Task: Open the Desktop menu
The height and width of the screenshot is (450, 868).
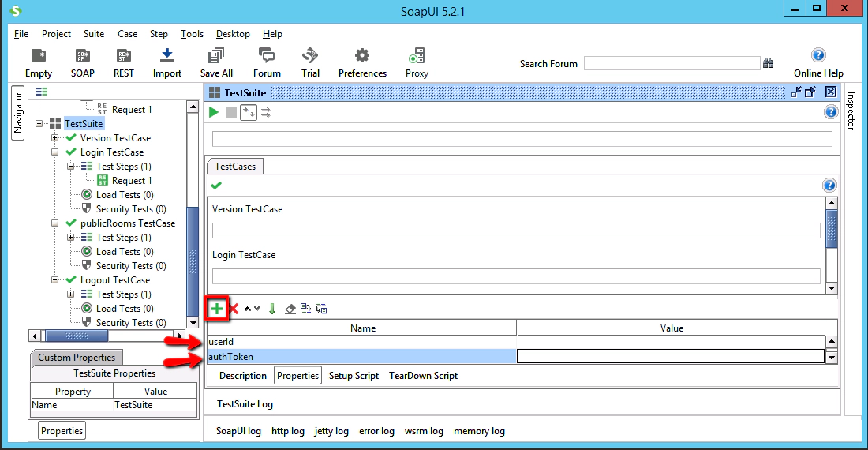Action: point(233,34)
